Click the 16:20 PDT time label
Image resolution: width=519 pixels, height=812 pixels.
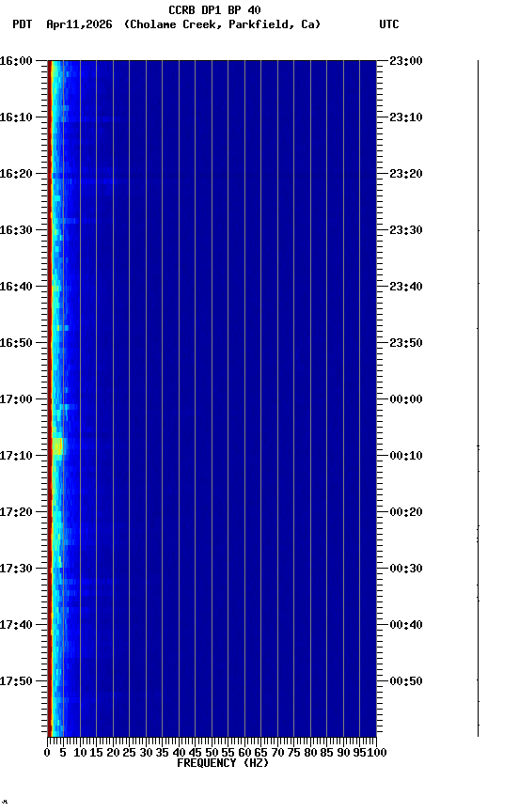click(x=16, y=174)
